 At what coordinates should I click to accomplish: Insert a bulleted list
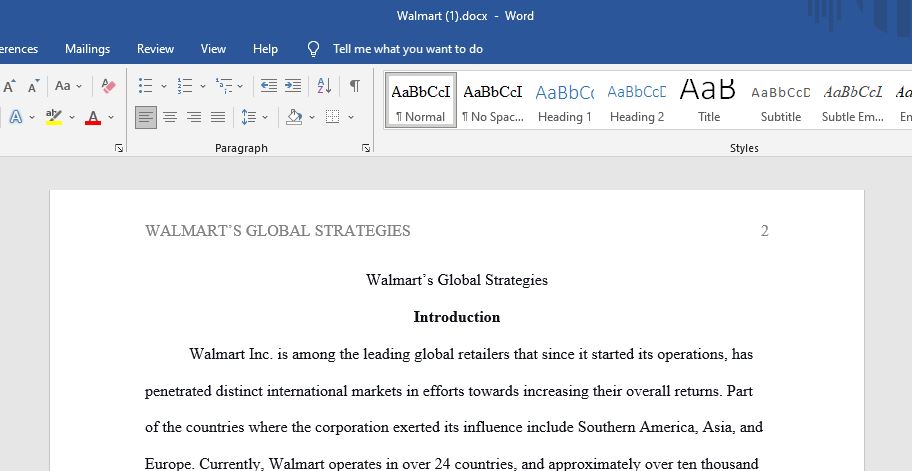tap(145, 86)
